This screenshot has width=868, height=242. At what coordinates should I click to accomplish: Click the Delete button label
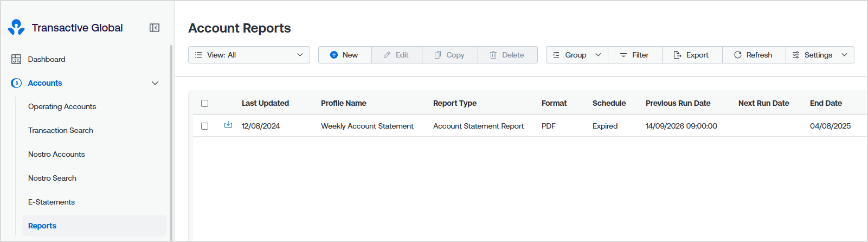click(513, 55)
